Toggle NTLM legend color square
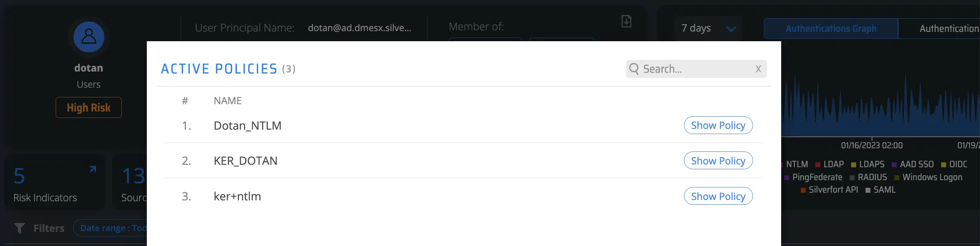This screenshot has width=980, height=246. 783,165
